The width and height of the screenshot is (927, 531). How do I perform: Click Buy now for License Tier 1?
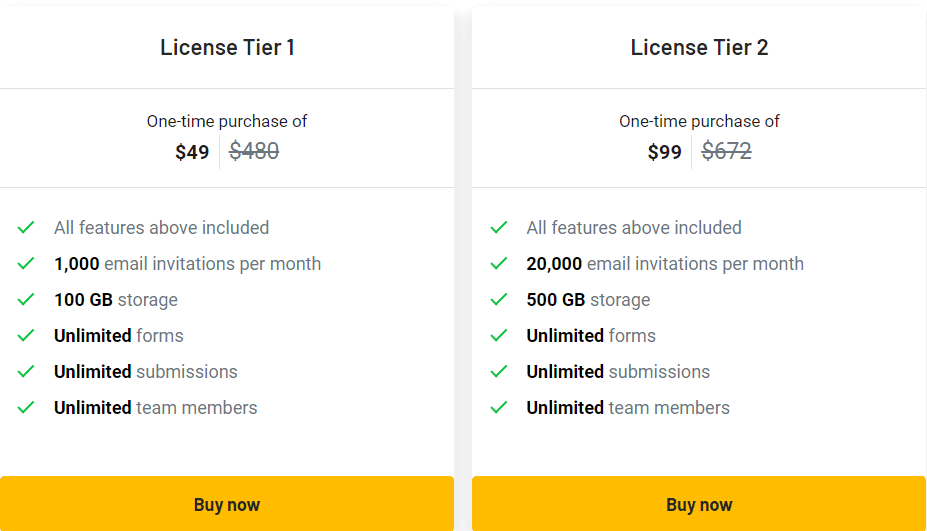pyautogui.click(x=227, y=504)
